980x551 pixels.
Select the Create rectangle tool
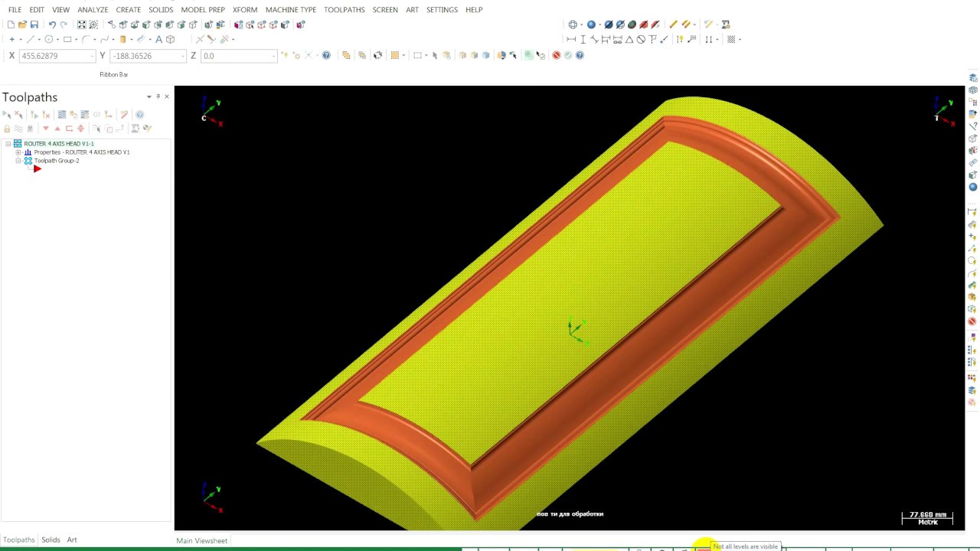(x=67, y=39)
